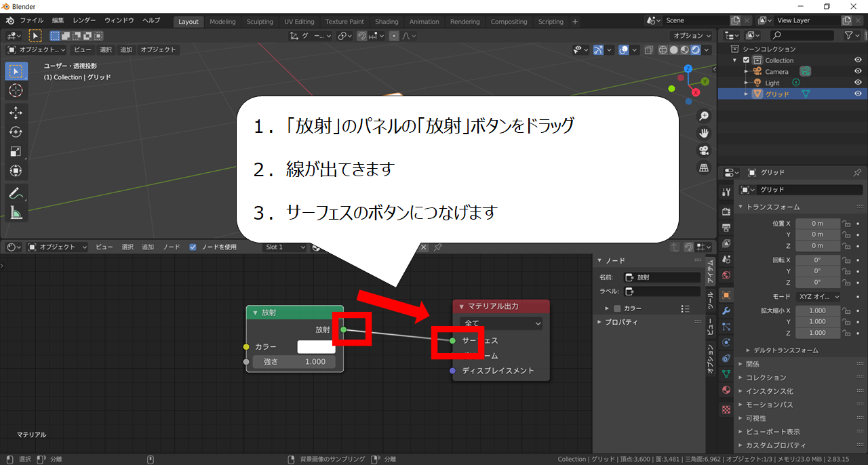Uncheck the Collection checkbox in outliner
The width and height of the screenshot is (868, 465).
coord(746,60)
